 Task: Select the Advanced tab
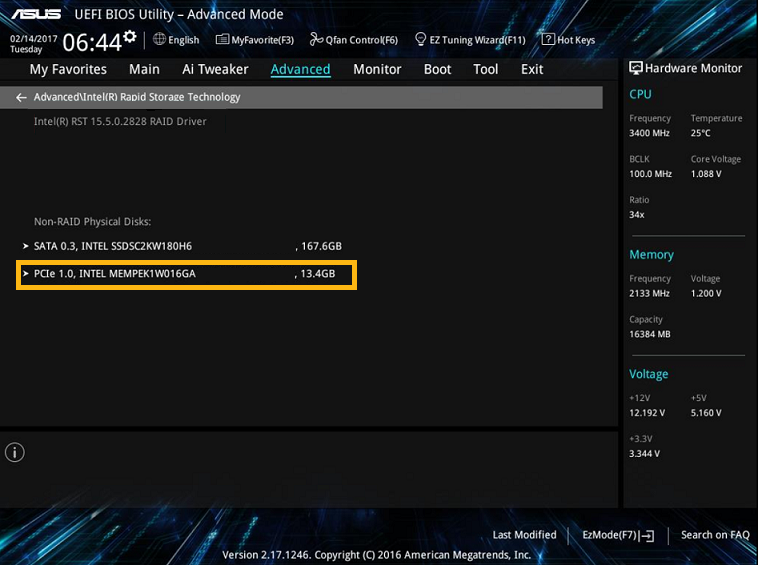coord(300,70)
